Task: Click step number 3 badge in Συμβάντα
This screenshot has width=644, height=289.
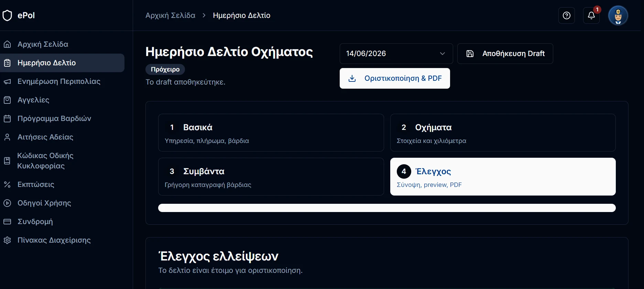Action: tap(172, 171)
